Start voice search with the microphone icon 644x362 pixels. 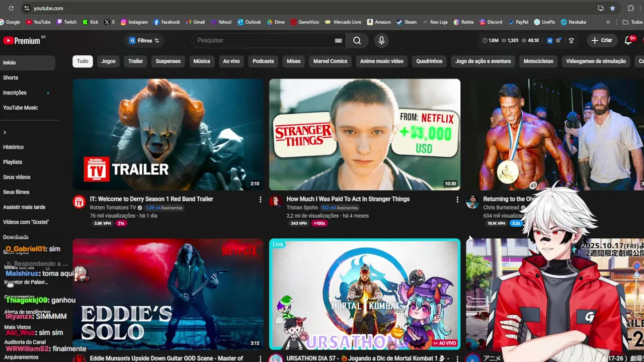click(381, 40)
